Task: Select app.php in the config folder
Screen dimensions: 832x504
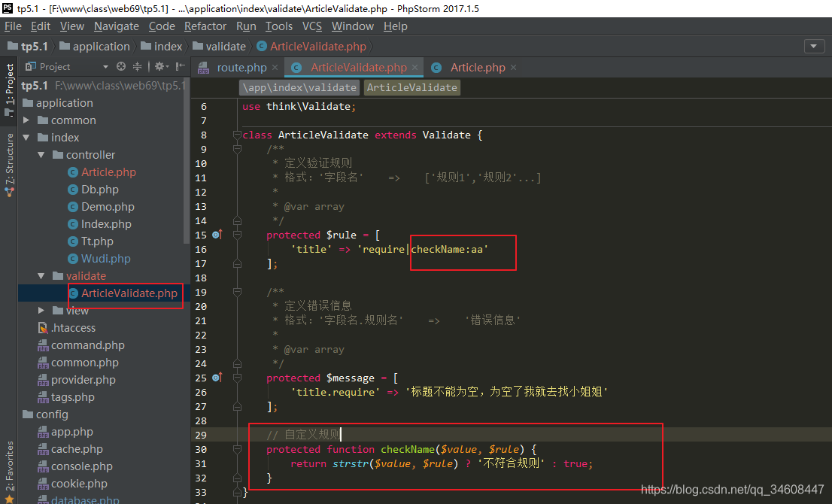Action: [x=65, y=432]
